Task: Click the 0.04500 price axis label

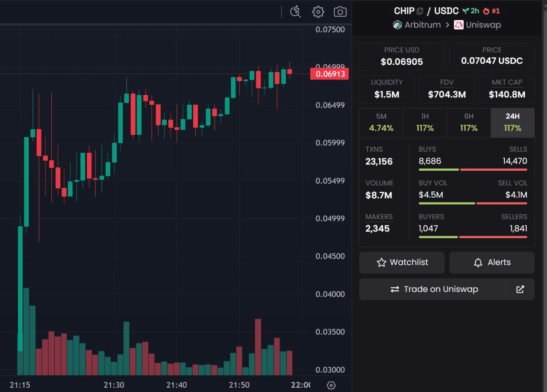Action: [x=330, y=256]
